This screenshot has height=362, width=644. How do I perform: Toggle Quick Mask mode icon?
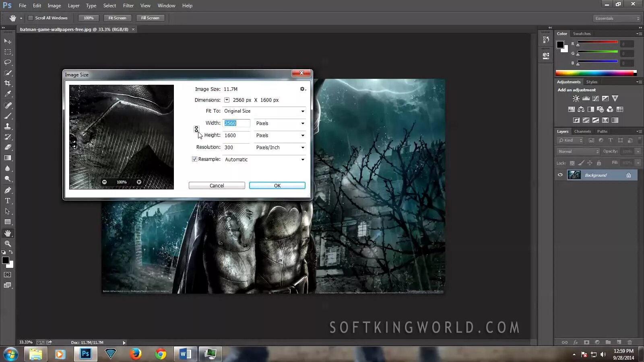(x=8, y=275)
